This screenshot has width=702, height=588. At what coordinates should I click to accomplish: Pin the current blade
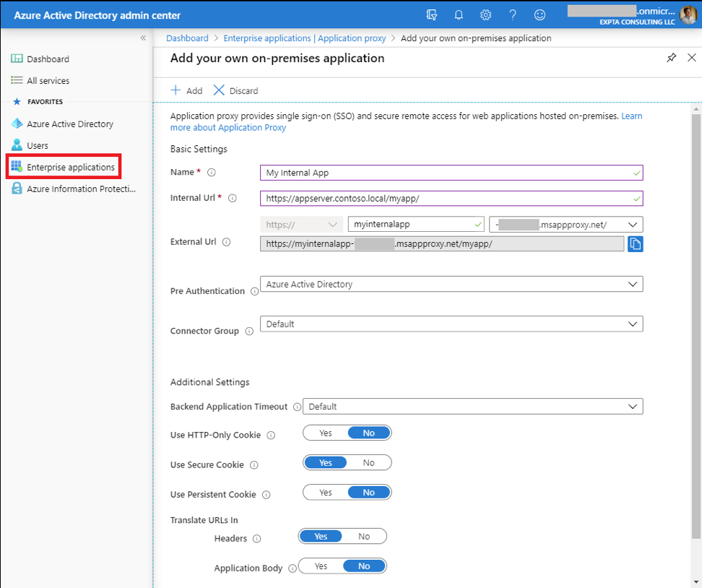click(671, 57)
